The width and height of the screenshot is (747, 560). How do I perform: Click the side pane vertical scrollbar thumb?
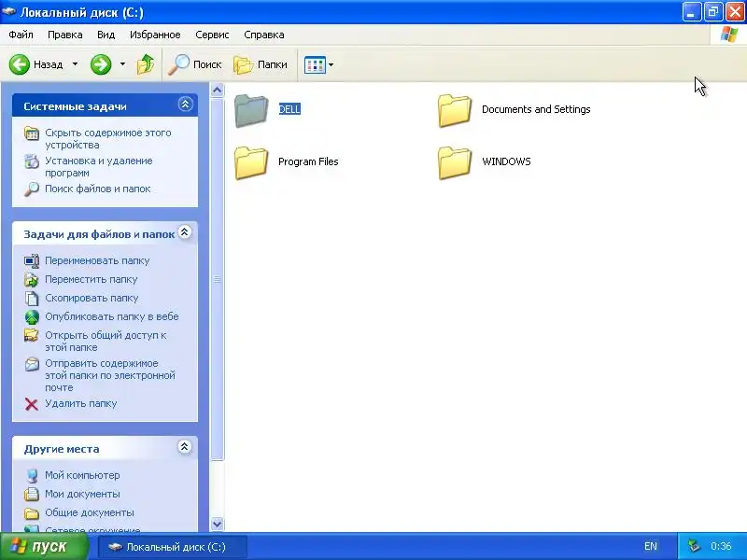[218, 279]
